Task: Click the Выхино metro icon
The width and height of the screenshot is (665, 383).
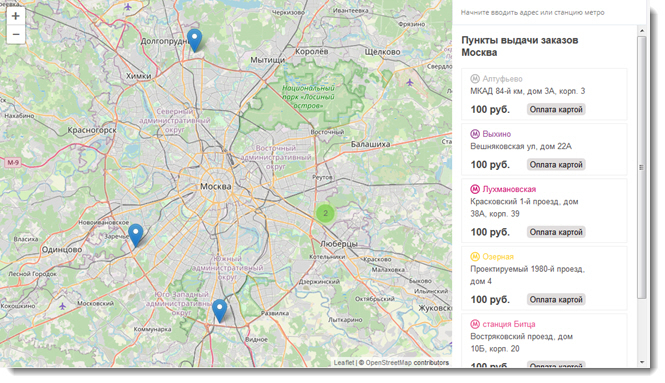Action: 475,134
